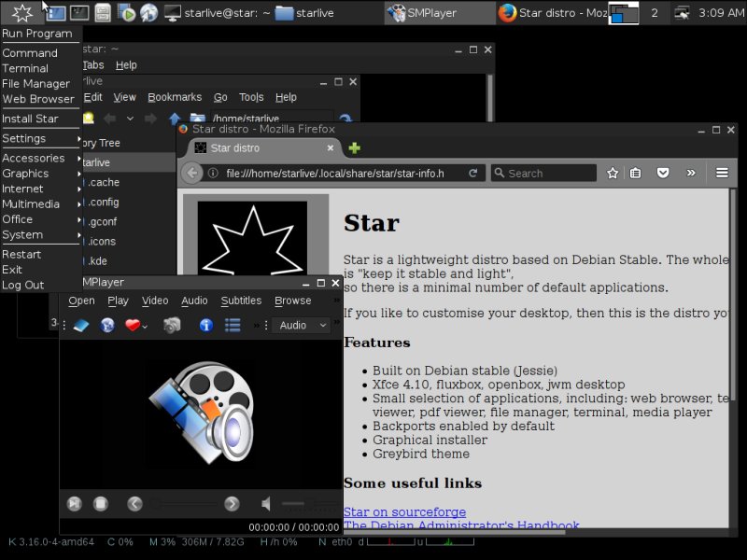
Task: Open a URL using SMPlayer's globe icon
Action: click(108, 325)
